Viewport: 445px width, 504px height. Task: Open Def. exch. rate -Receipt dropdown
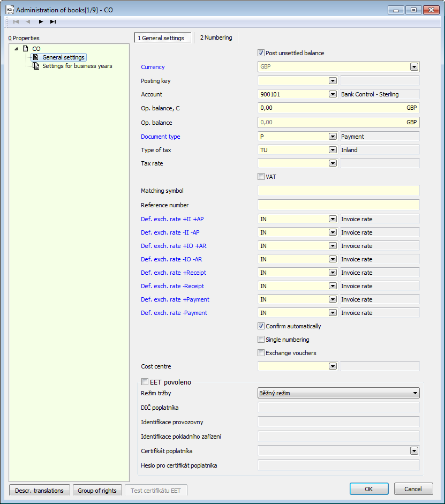(333, 286)
